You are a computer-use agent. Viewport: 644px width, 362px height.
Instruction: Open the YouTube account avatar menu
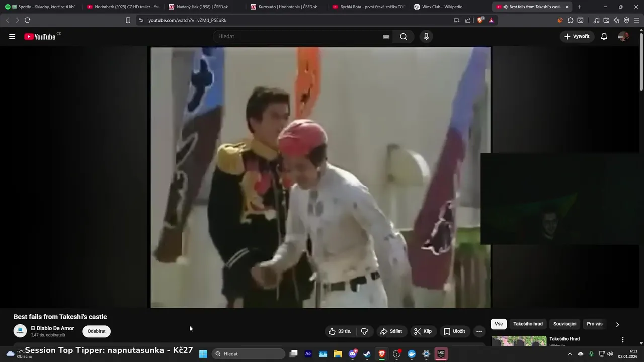[x=623, y=36]
